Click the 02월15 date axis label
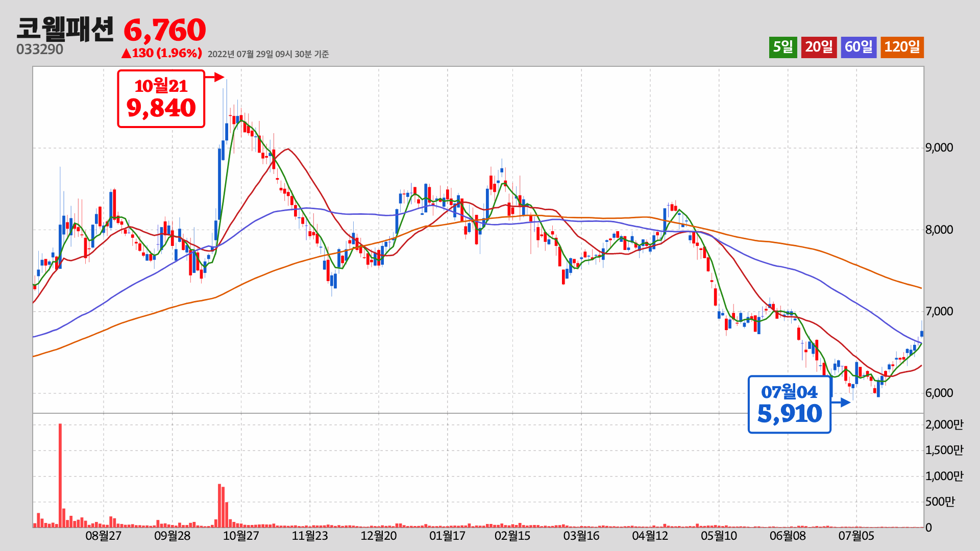 coord(512,536)
